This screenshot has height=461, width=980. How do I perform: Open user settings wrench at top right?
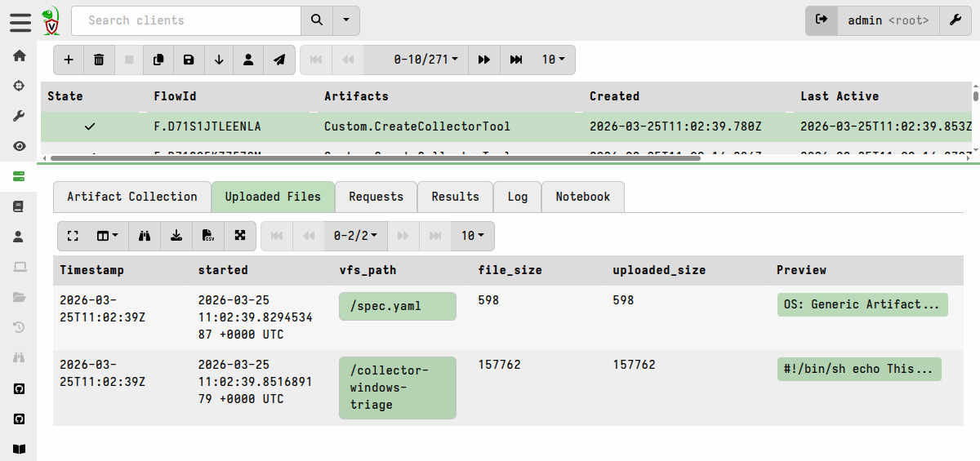coord(955,20)
